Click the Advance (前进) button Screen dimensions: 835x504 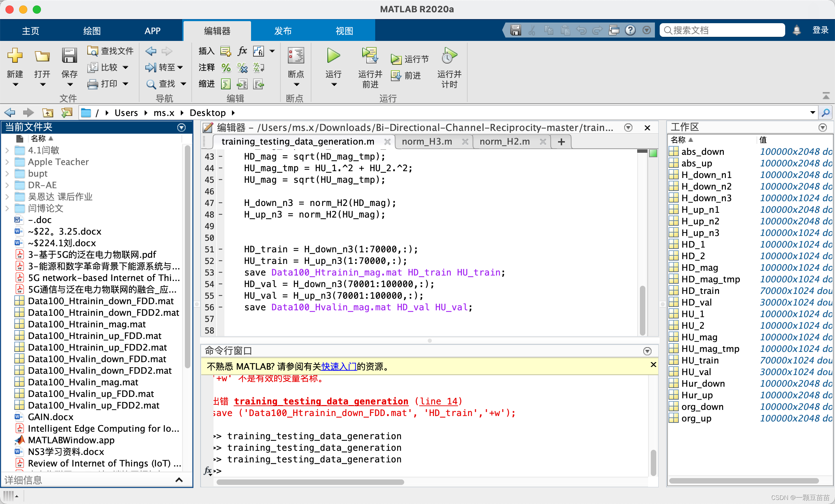[406, 75]
